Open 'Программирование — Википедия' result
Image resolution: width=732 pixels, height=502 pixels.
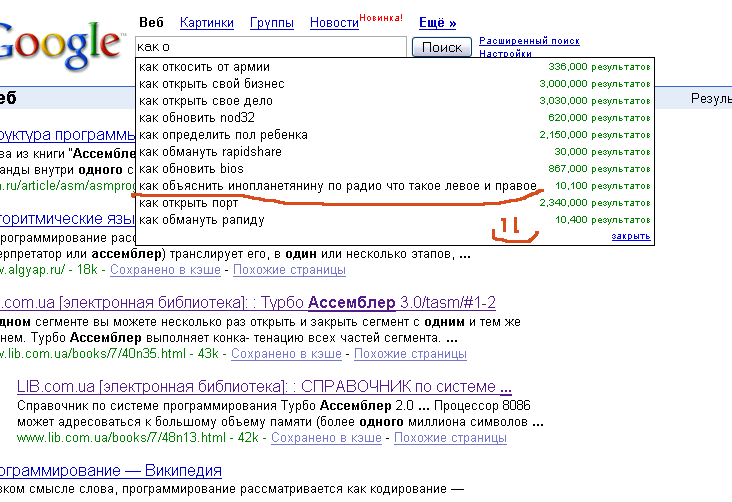tap(111, 471)
